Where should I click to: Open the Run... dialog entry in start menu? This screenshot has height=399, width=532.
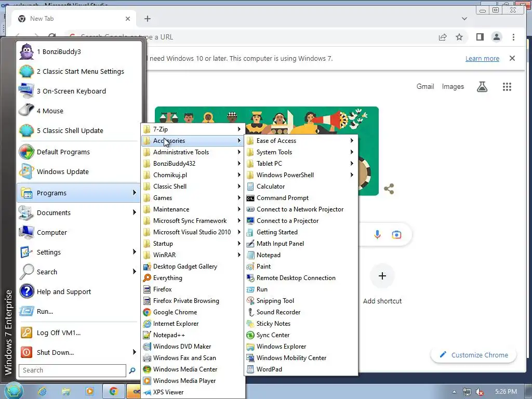pyautogui.click(x=78, y=312)
